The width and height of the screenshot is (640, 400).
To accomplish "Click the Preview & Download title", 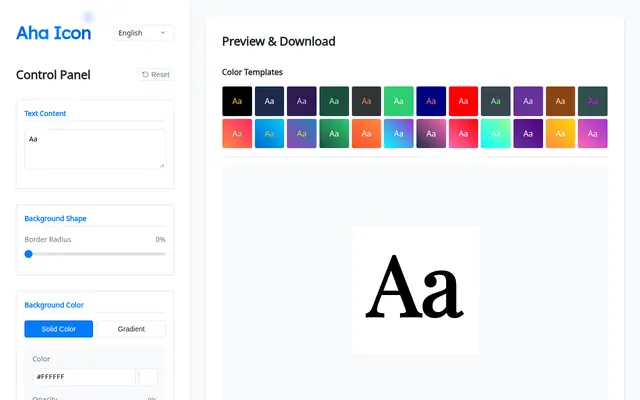I will point(279,41).
